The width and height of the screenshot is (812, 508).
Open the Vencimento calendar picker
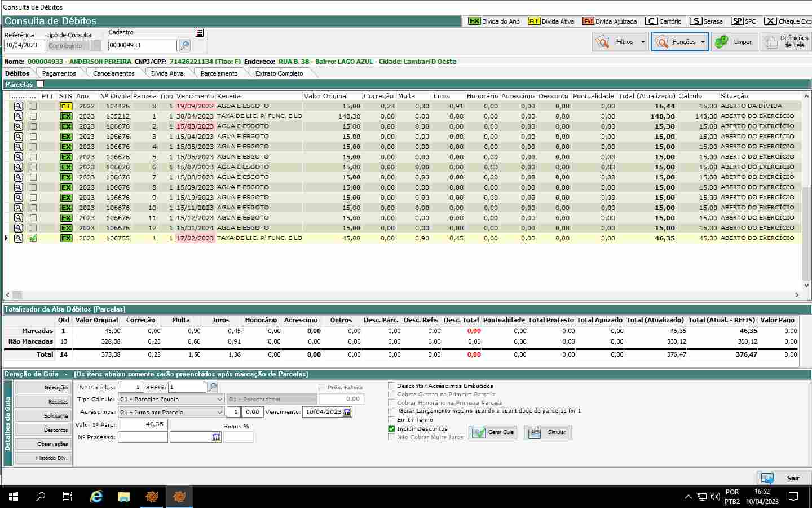pyautogui.click(x=348, y=412)
